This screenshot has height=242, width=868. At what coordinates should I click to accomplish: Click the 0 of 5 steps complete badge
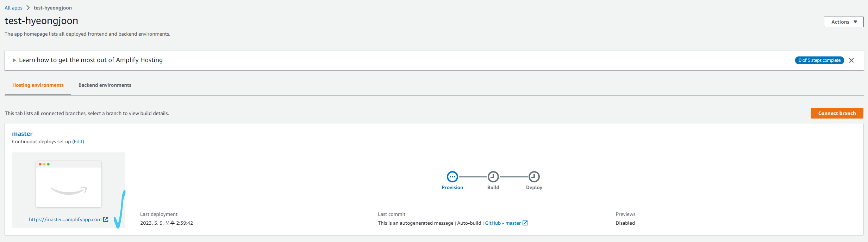coord(819,60)
